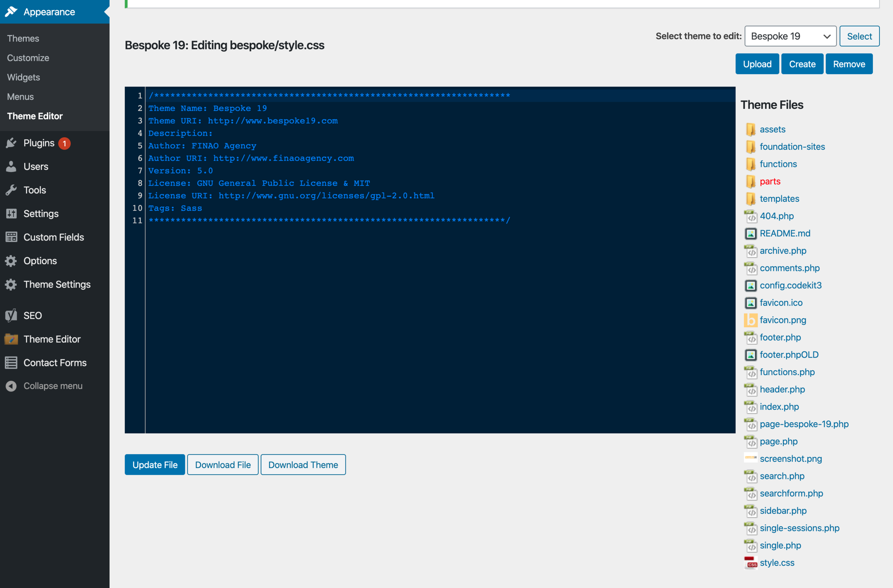The width and height of the screenshot is (893, 588).
Task: Click the parts folder icon
Action: [750, 181]
